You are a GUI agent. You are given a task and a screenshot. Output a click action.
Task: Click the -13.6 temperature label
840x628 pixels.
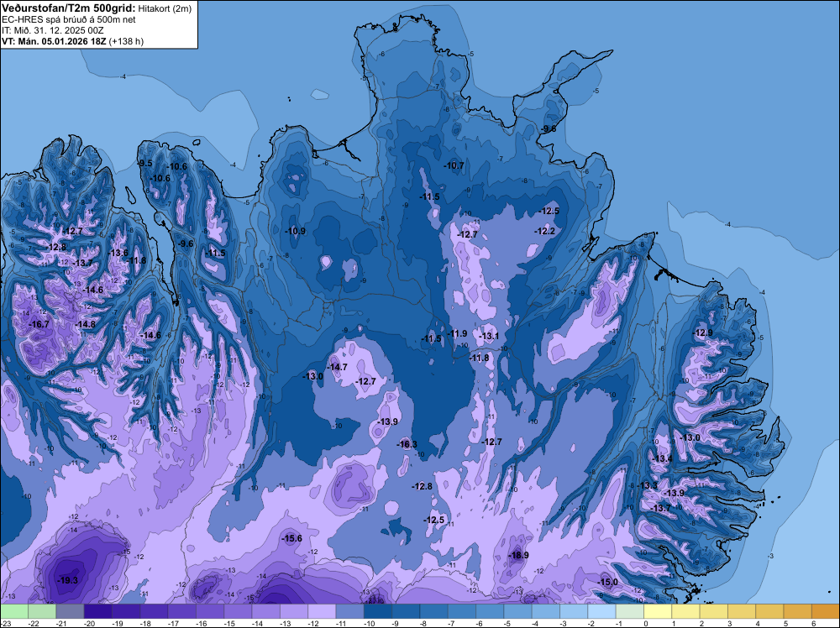[x=118, y=254]
